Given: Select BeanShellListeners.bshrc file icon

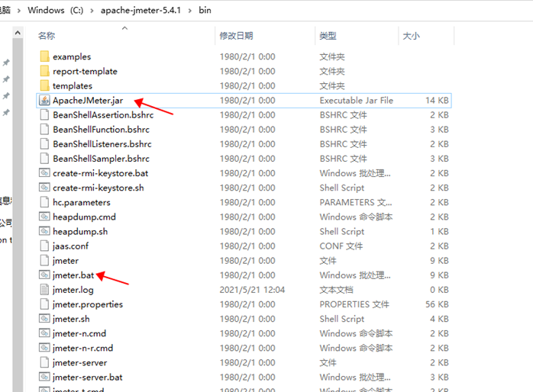Looking at the screenshot, I should [44, 144].
